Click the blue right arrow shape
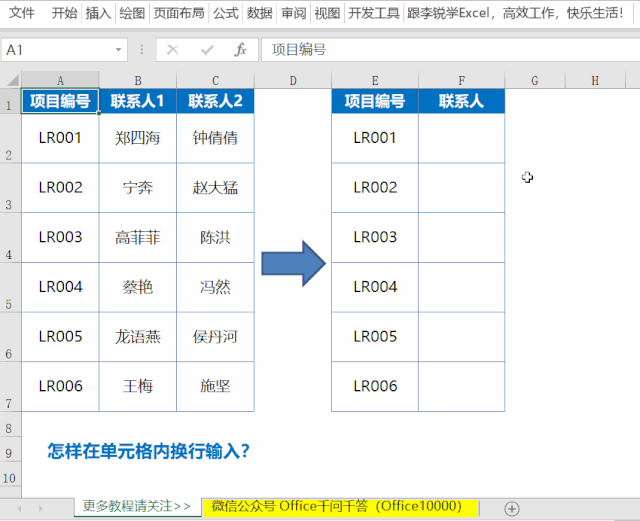This screenshot has width=640, height=521. click(293, 263)
